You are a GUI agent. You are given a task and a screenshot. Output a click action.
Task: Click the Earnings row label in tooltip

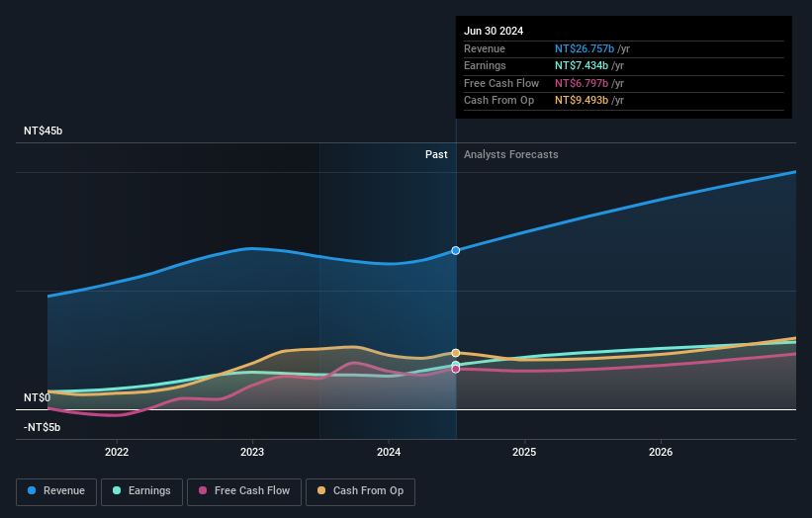coord(485,65)
